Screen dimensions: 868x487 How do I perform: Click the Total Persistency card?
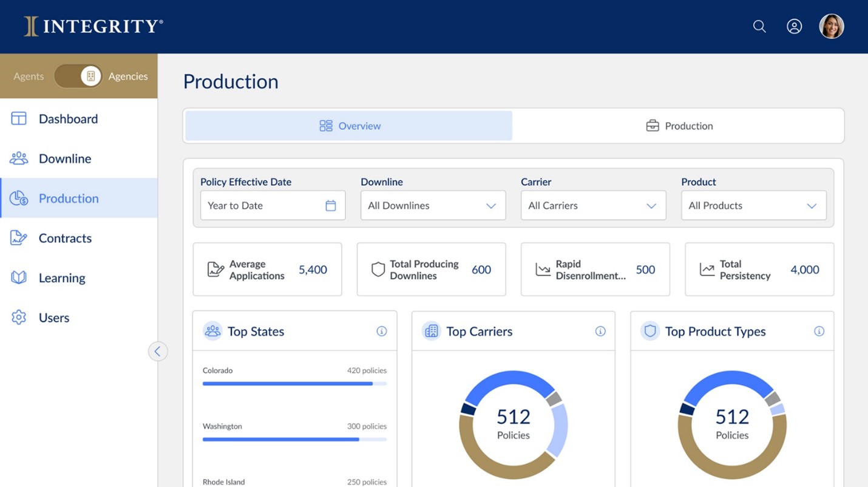click(x=759, y=270)
